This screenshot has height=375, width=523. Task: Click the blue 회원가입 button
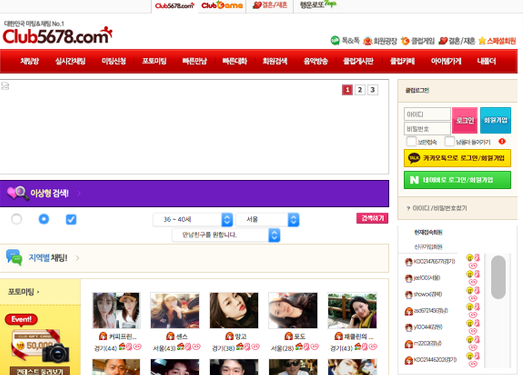[x=495, y=120]
